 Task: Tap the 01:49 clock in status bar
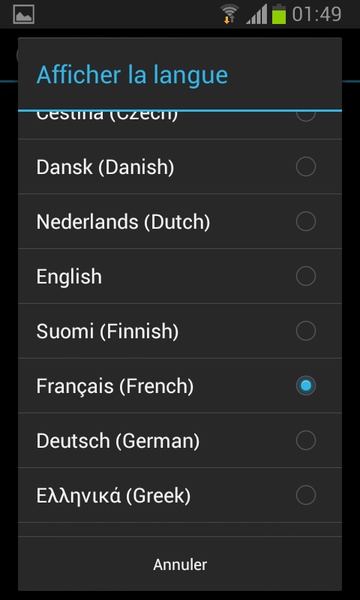click(316, 15)
